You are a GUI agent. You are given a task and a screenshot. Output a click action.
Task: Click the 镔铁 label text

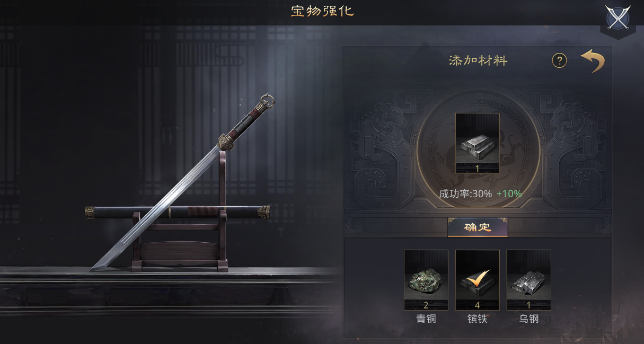(x=477, y=319)
